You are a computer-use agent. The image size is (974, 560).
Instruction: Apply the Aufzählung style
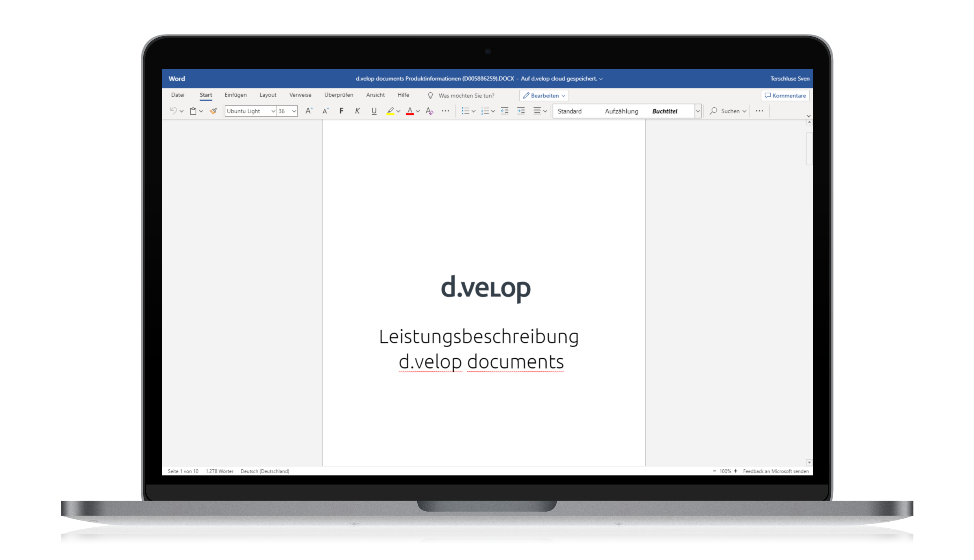click(x=621, y=111)
